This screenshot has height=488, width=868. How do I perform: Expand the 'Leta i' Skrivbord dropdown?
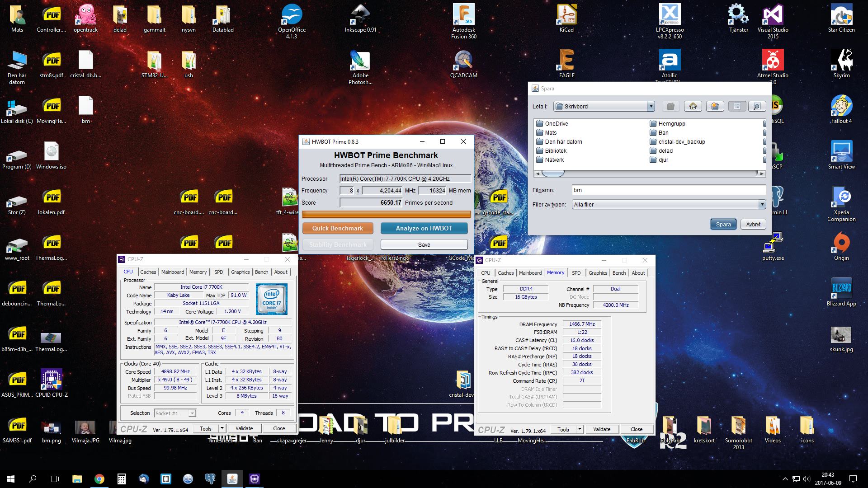click(651, 107)
